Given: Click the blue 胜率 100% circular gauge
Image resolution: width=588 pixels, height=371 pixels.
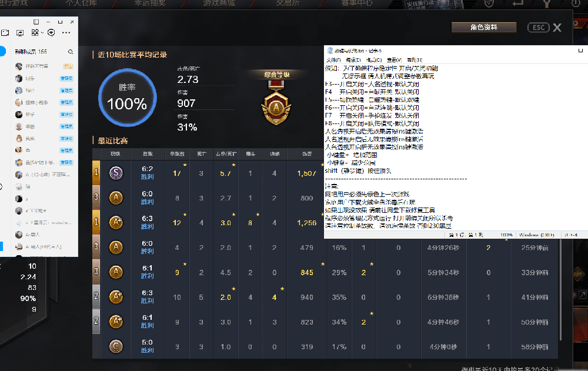Looking at the screenshot, I should tap(127, 95).
